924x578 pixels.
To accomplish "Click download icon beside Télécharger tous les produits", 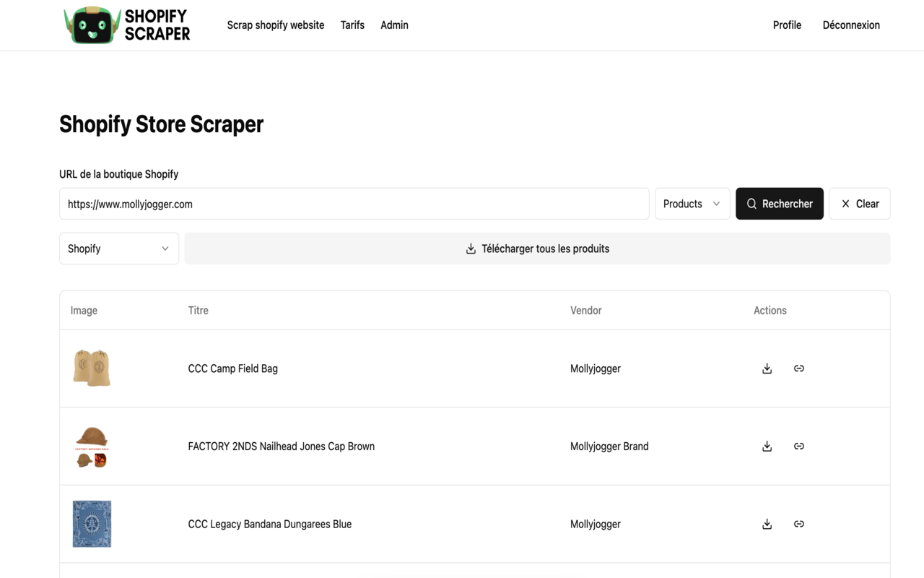I will pos(471,249).
